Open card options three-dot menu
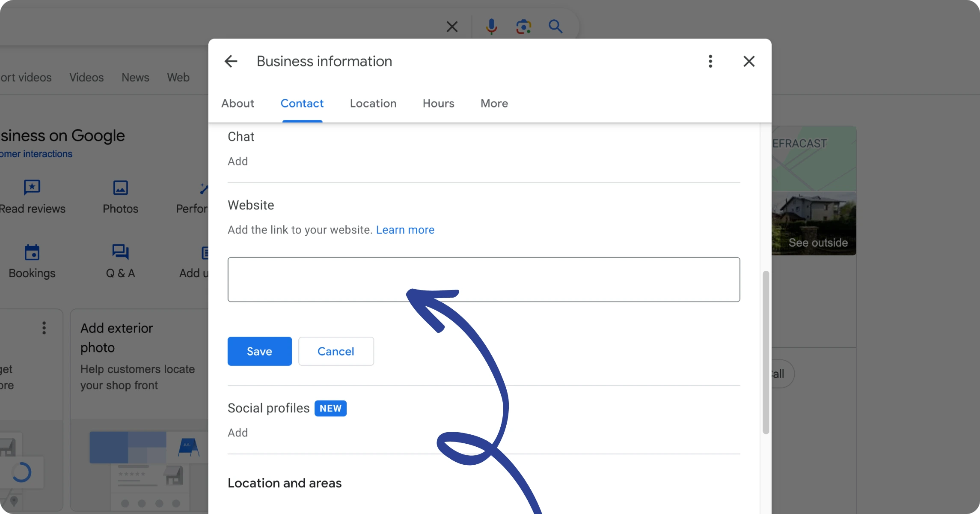 pyautogui.click(x=44, y=328)
